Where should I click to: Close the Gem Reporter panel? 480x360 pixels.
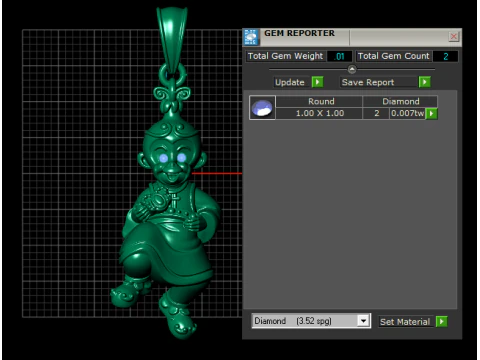453,36
